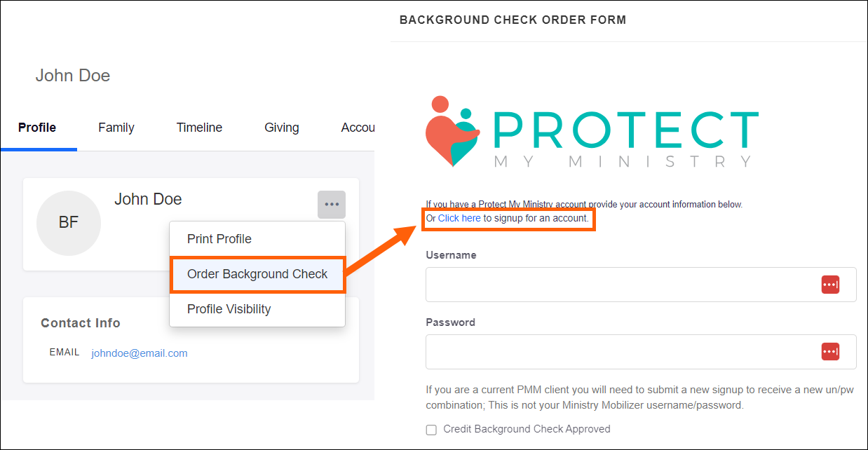Click the John Doe page heading

pos(73,76)
